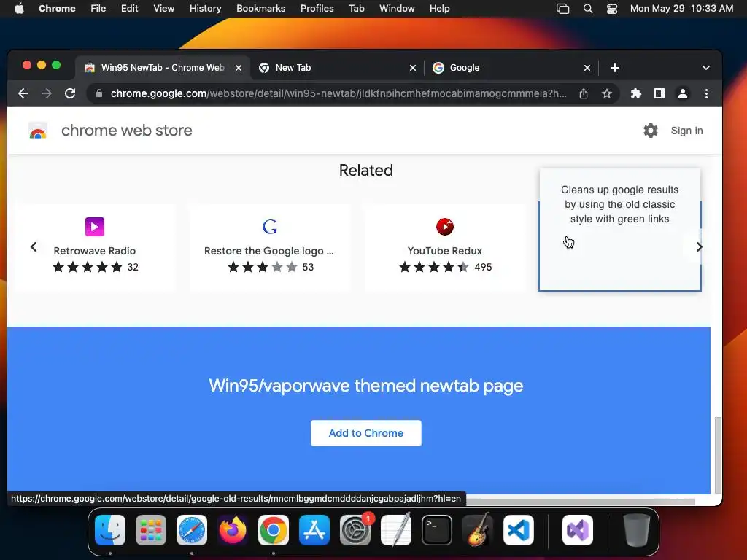Open the History menu
This screenshot has height=560, width=747.
(205, 9)
